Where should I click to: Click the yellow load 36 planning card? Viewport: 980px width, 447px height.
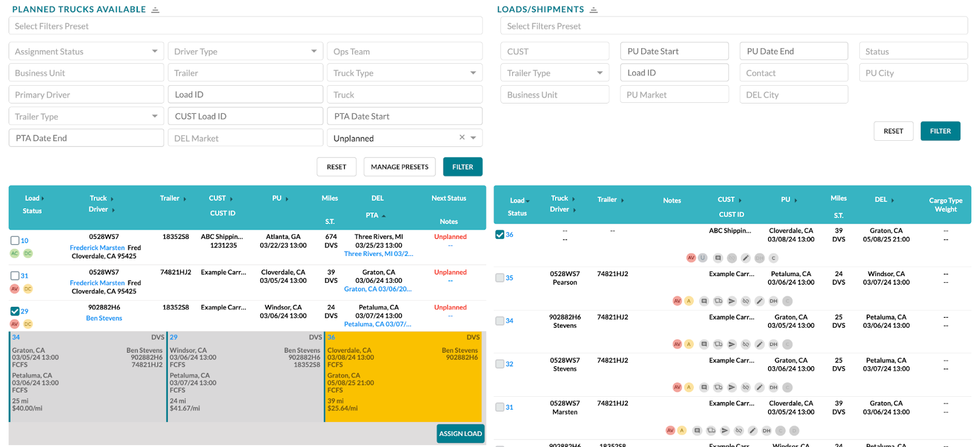[404, 377]
